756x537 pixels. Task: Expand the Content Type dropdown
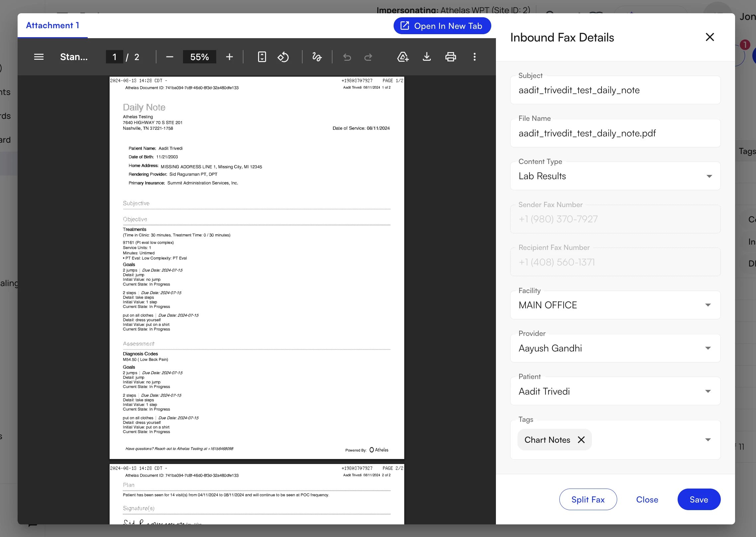[x=615, y=176]
